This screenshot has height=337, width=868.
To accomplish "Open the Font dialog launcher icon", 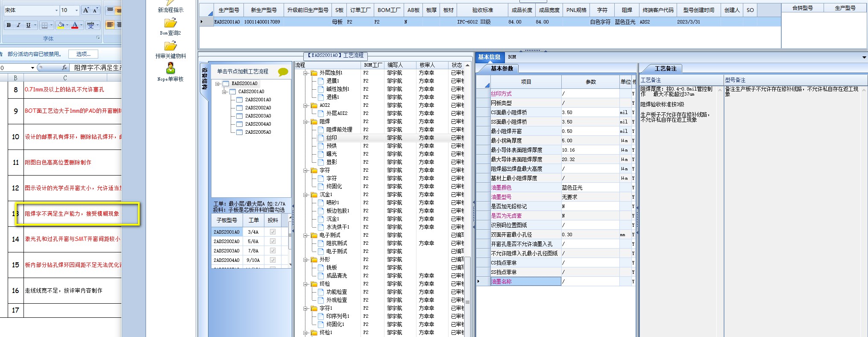I will pos(98,38).
